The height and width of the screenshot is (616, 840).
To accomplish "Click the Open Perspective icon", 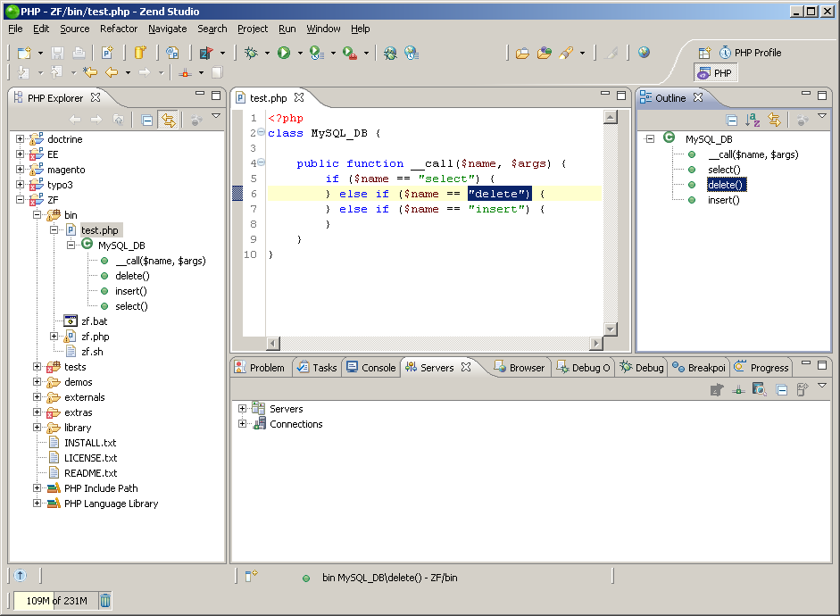I will pos(704,53).
